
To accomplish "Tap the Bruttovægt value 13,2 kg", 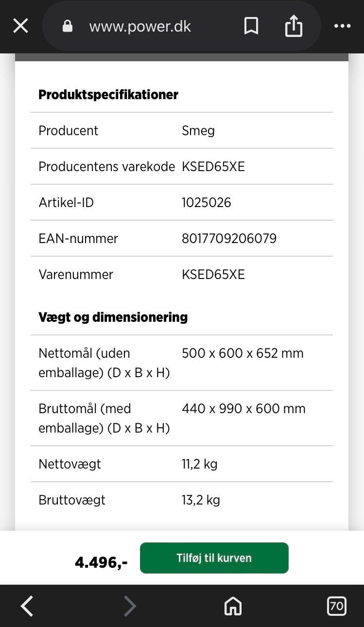I will click(x=201, y=500).
